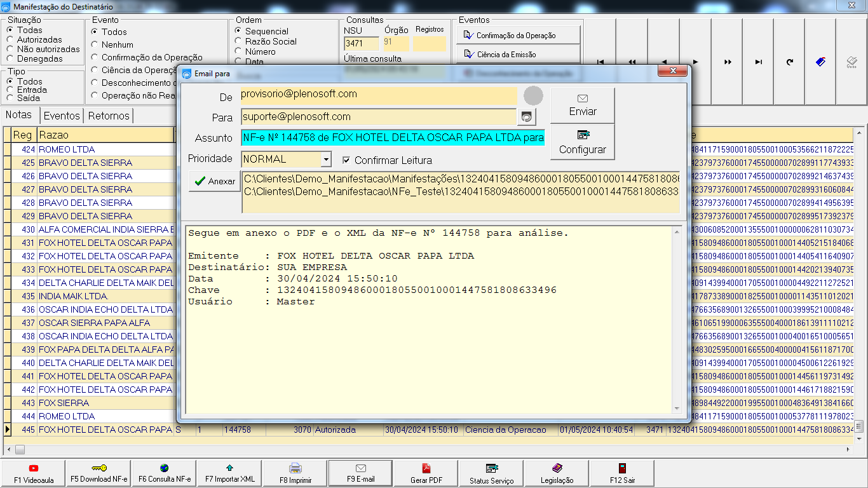868x488 pixels.
Task: Select the Todas situation radio button
Action: coord(10,30)
